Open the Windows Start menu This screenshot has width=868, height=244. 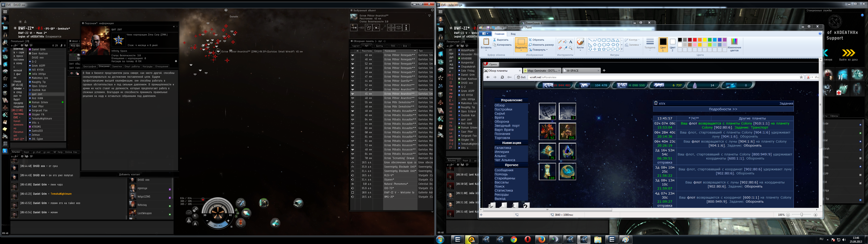coord(440,240)
